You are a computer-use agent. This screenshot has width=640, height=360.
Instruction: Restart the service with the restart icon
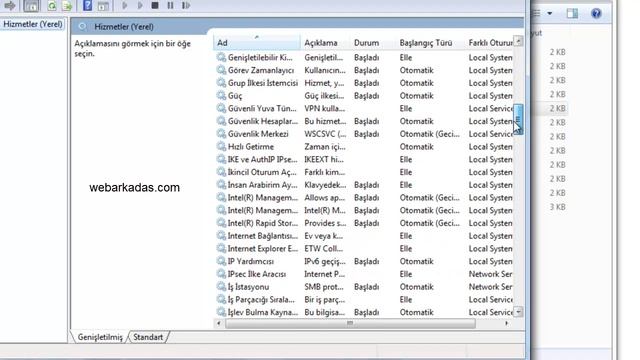click(186, 6)
